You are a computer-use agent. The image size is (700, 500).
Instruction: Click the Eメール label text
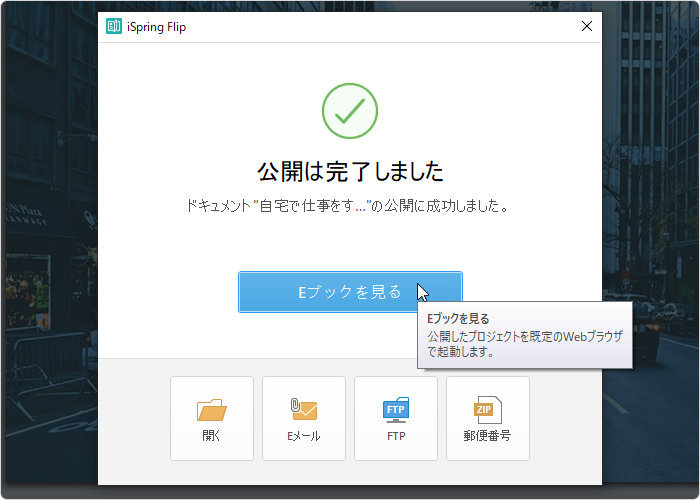pos(303,436)
